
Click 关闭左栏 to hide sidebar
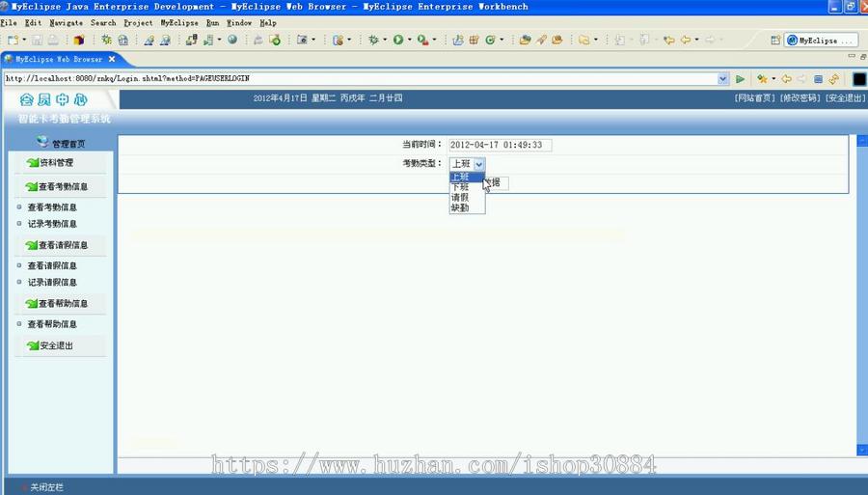[46, 487]
